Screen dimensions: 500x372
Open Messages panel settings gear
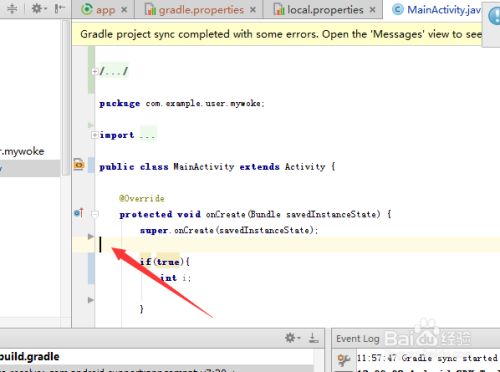coord(292,338)
